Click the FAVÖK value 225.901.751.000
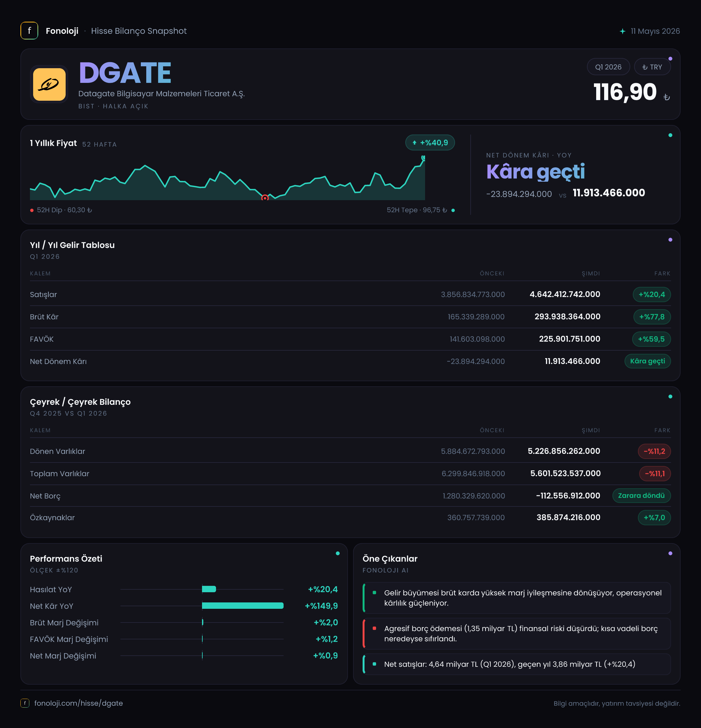The image size is (701, 728). (570, 339)
